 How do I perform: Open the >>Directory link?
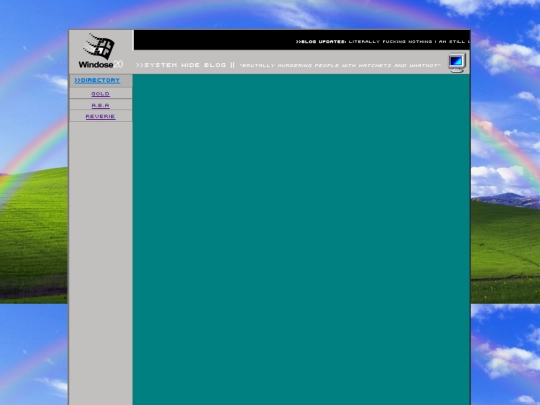point(97,80)
